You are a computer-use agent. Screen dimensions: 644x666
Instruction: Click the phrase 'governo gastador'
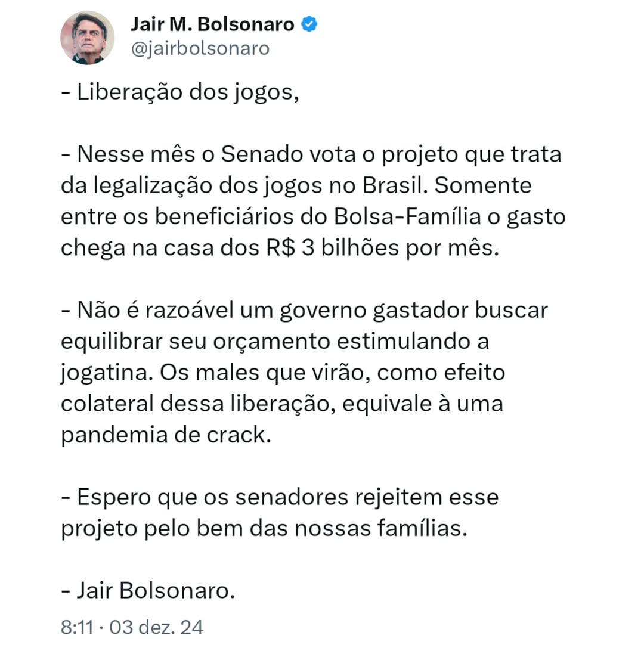(x=374, y=311)
